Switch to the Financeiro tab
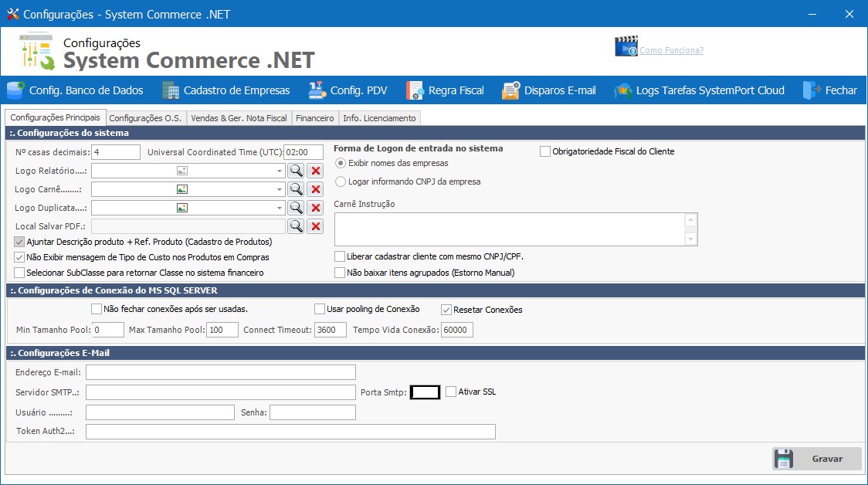The height and width of the screenshot is (485, 868). [314, 117]
